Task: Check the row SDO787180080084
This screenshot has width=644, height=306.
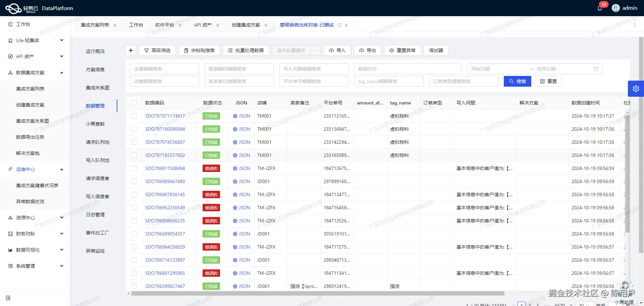Action: tap(134, 129)
